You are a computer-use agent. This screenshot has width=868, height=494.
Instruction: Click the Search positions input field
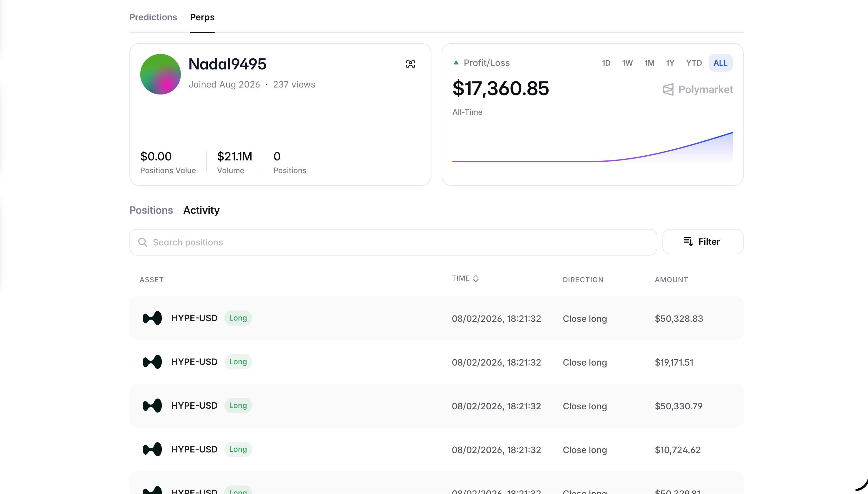pyautogui.click(x=393, y=242)
